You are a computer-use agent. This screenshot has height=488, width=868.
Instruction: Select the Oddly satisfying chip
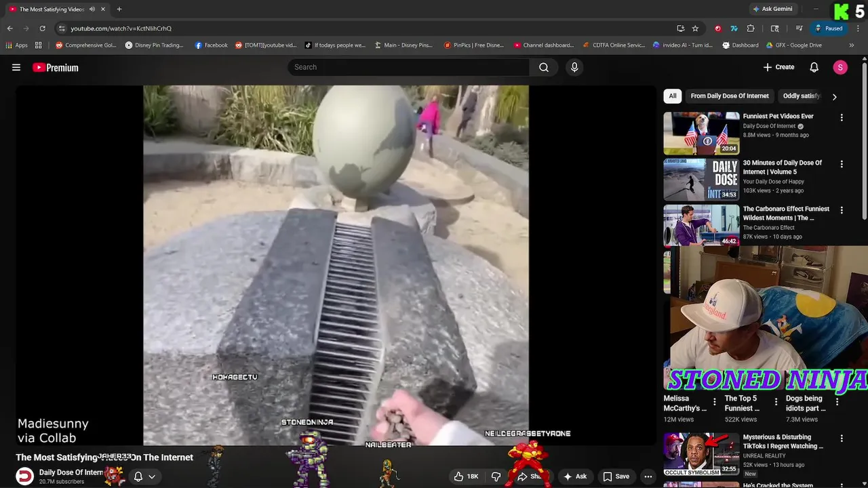(x=802, y=96)
